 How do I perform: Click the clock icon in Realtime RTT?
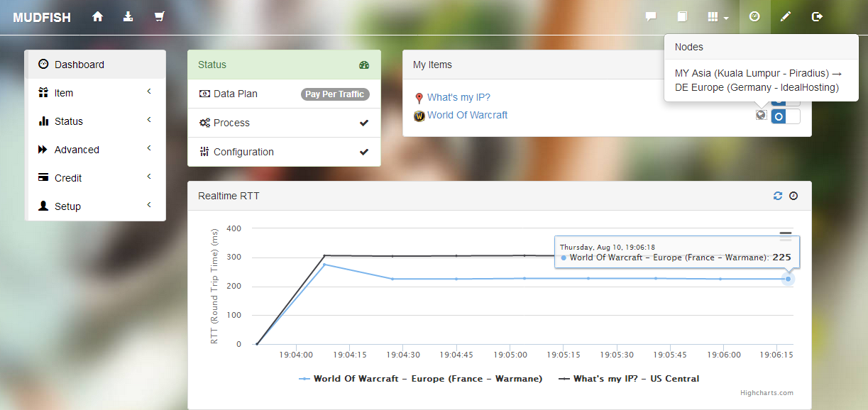pyautogui.click(x=793, y=196)
